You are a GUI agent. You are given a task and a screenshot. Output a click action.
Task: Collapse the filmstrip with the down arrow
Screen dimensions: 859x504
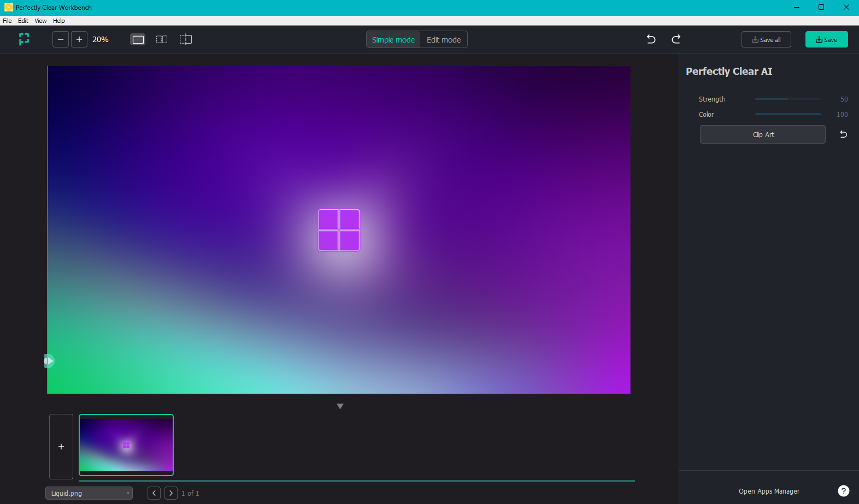point(340,406)
